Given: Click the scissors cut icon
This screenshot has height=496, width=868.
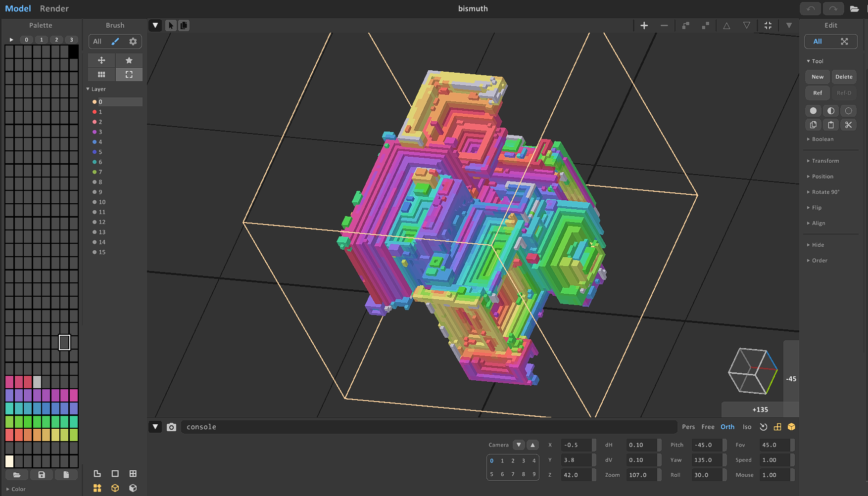Looking at the screenshot, I should click(x=848, y=125).
